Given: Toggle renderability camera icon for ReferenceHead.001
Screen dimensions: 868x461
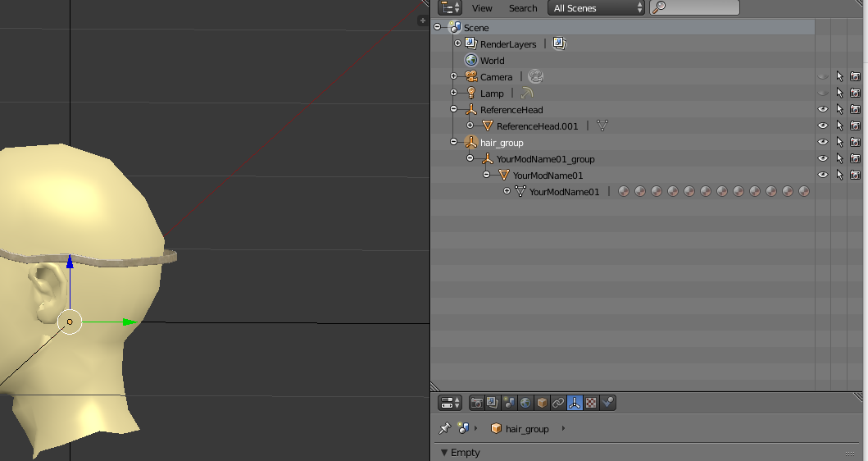Looking at the screenshot, I should coord(855,126).
